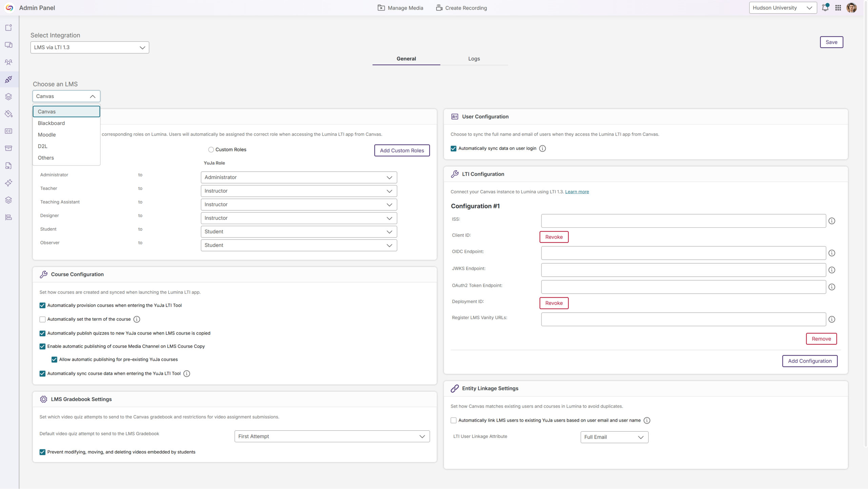
Task: Select the Custom Roles radio button
Action: (x=211, y=150)
